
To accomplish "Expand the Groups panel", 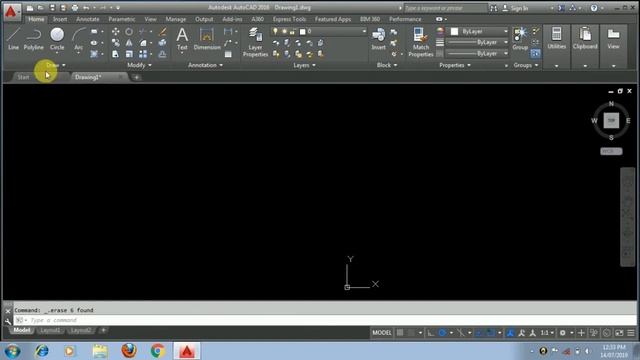I will 526,65.
